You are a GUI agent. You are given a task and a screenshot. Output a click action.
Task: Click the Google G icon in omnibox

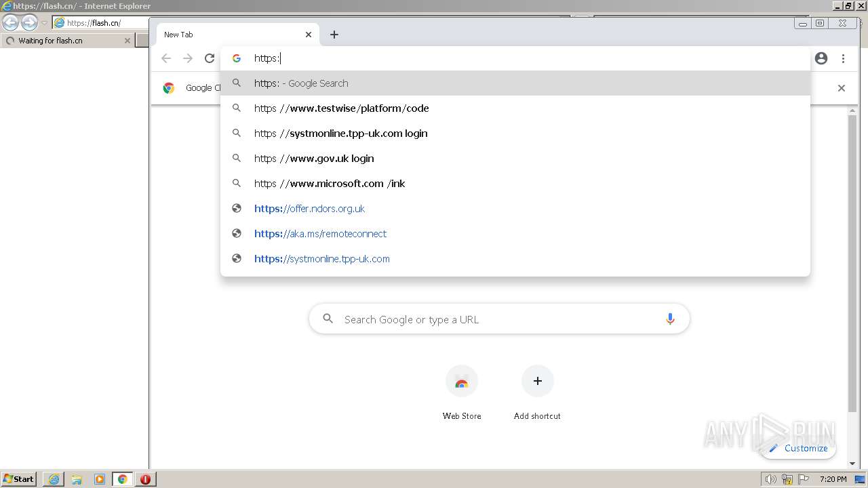click(237, 58)
